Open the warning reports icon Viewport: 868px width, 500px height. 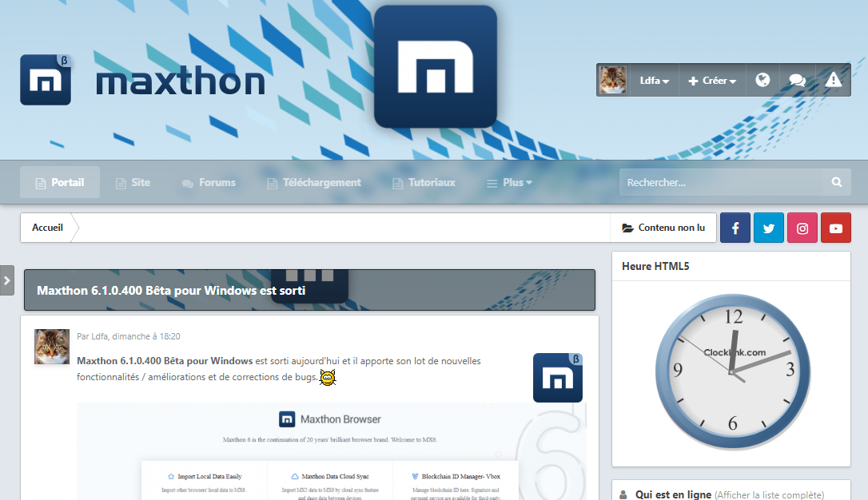pyautogui.click(x=833, y=80)
